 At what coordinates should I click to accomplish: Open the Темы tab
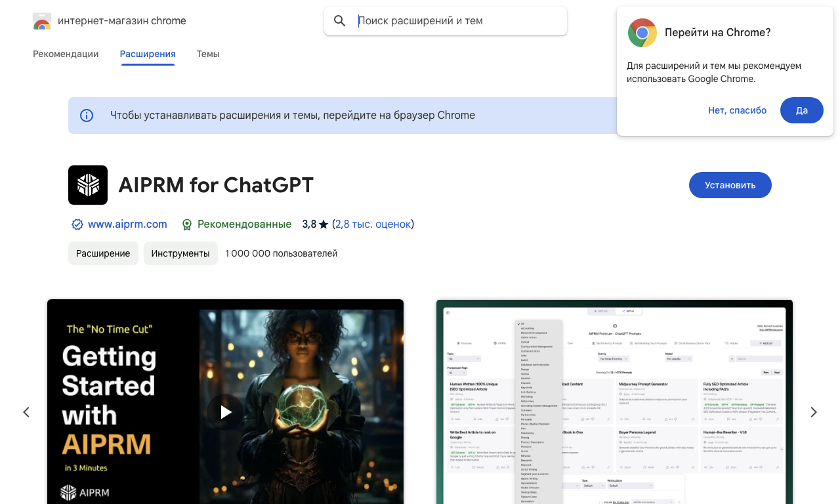pos(208,54)
